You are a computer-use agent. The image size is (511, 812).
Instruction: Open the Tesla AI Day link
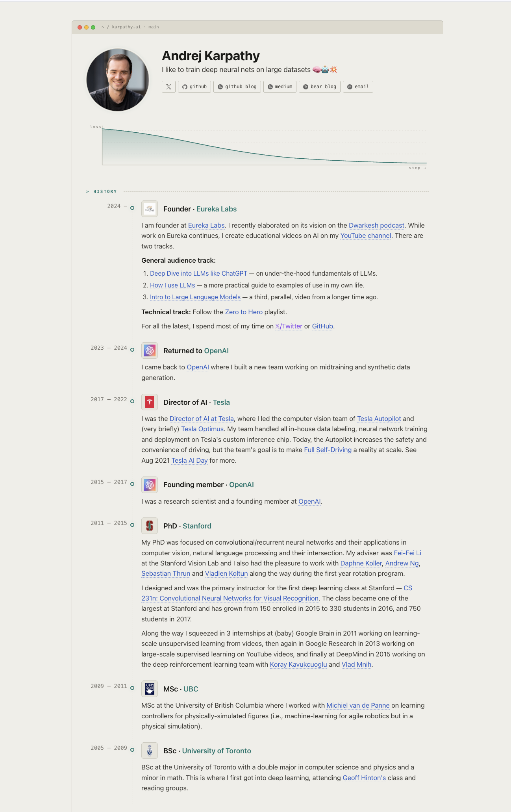pyautogui.click(x=189, y=460)
